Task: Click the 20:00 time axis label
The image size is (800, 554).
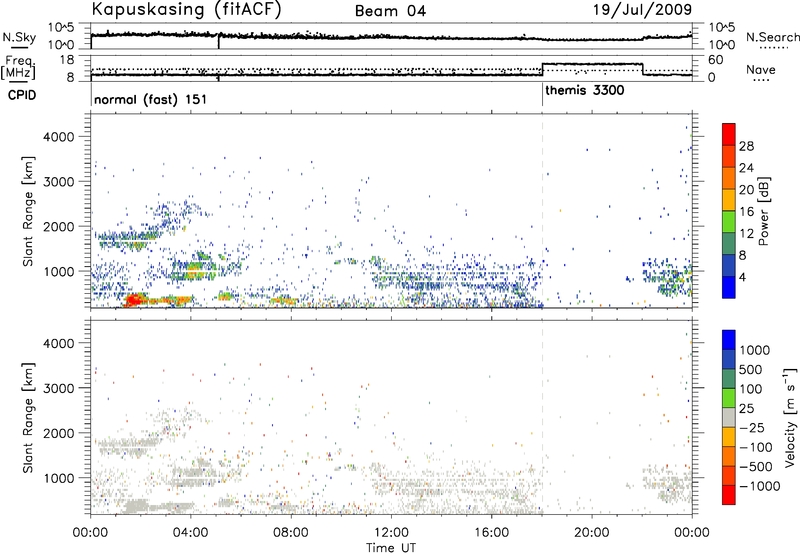Action: click(x=592, y=533)
